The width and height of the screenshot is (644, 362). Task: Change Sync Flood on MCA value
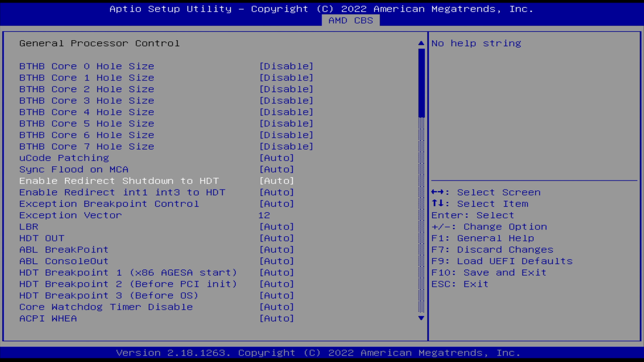click(277, 170)
